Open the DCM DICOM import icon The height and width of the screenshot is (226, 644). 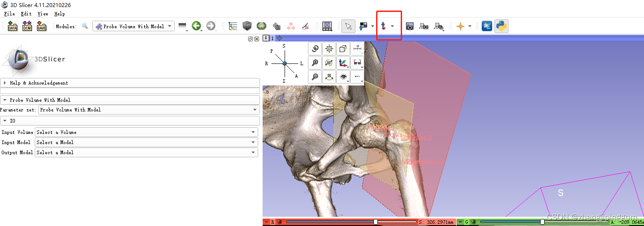tap(27, 26)
